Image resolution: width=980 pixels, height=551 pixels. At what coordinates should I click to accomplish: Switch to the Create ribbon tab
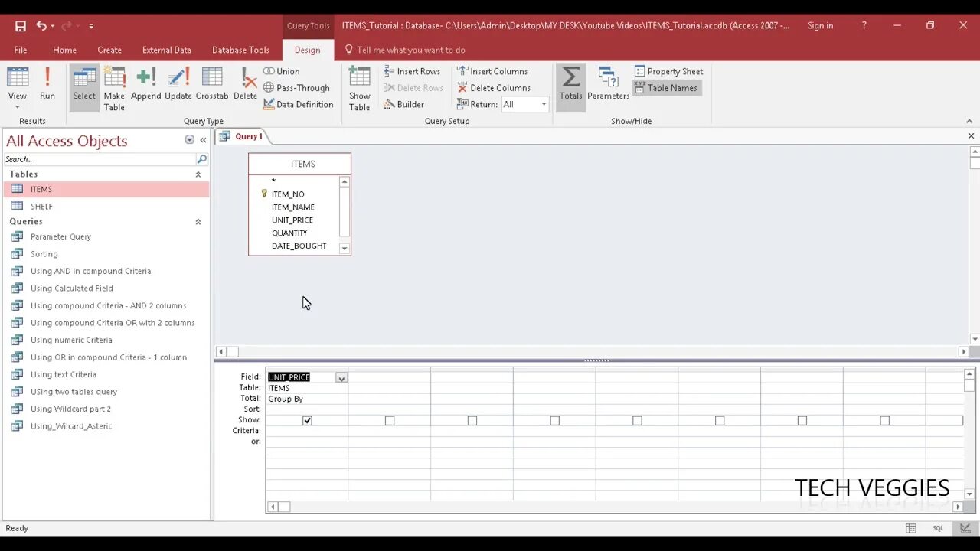[109, 50]
